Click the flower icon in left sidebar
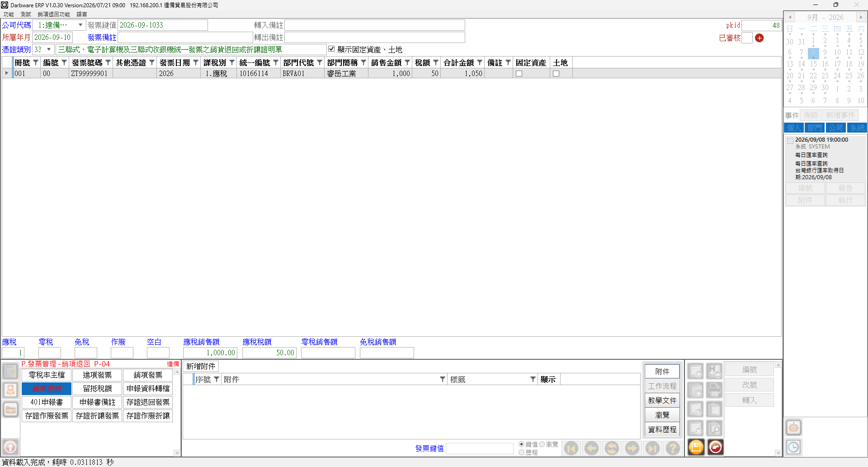This screenshot has height=467, width=868. click(10, 391)
